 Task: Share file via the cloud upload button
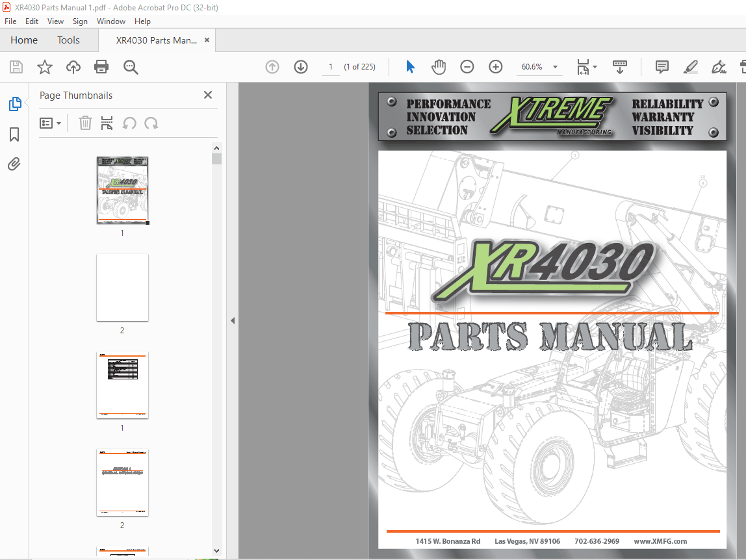pos(73,67)
